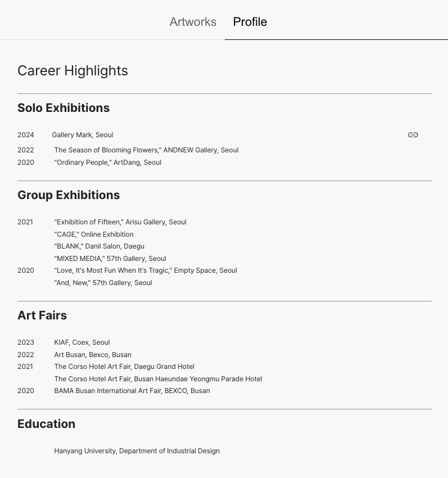Viewport: 448px width, 478px height.
Task: Open the link icon beside Gallery Mark
Action: (413, 135)
